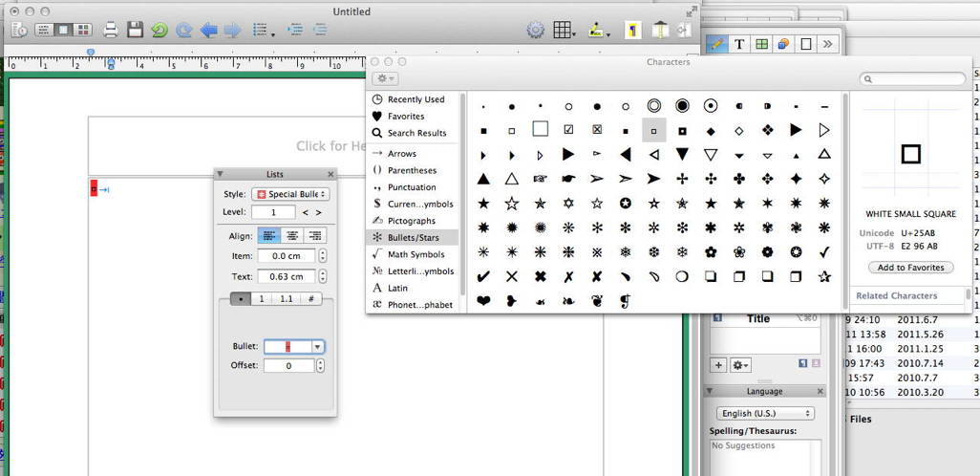Open the Bullet combo box dropdown arrow

coord(318,348)
